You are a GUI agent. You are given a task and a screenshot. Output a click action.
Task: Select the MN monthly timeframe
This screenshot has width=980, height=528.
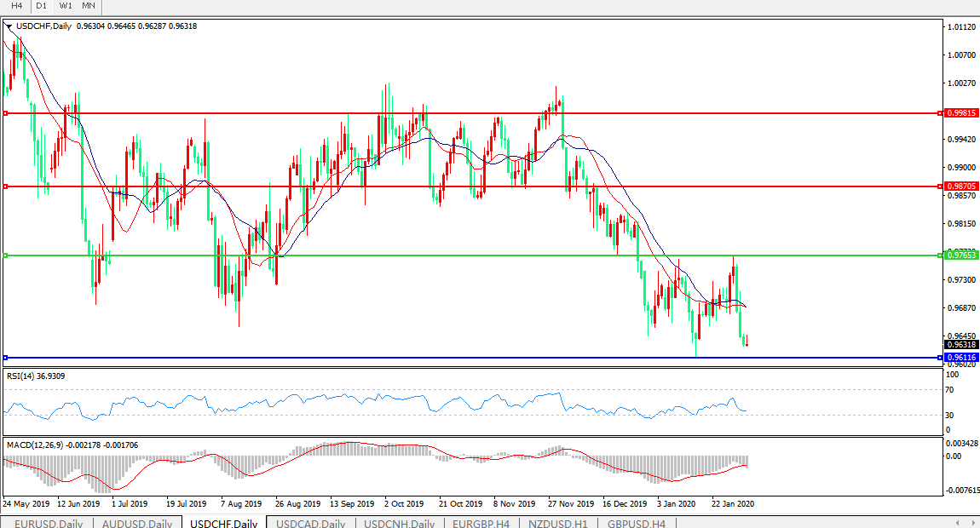(89, 6)
